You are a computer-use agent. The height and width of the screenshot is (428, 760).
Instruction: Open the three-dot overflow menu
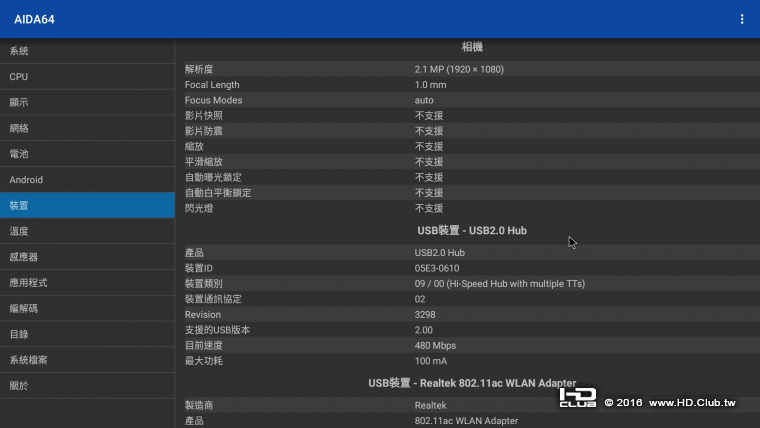click(x=742, y=19)
